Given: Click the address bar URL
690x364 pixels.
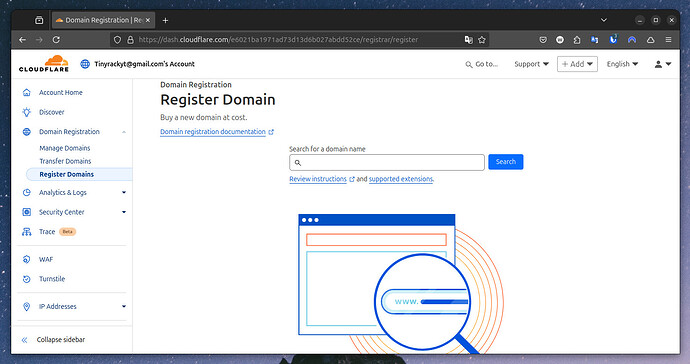Looking at the screenshot, I should coord(278,40).
